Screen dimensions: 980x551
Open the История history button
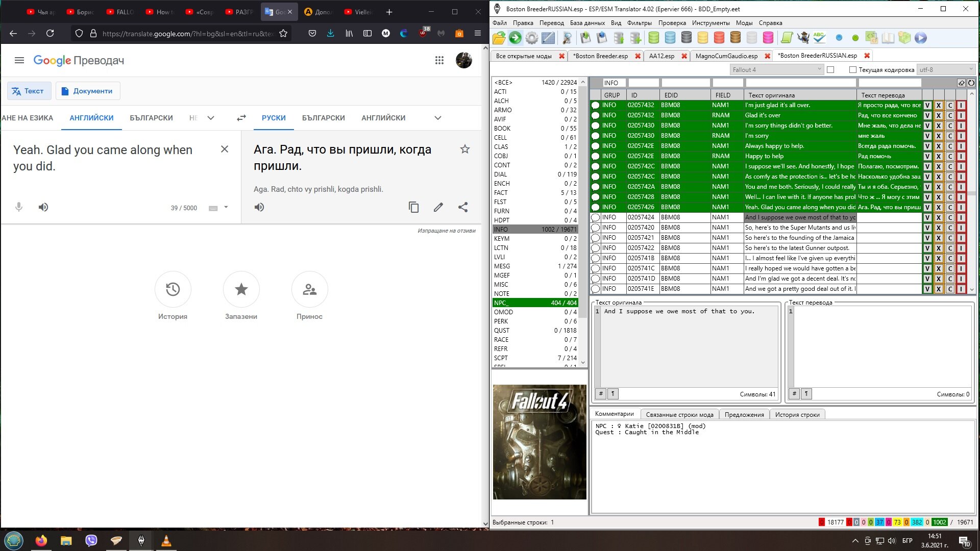pyautogui.click(x=173, y=289)
